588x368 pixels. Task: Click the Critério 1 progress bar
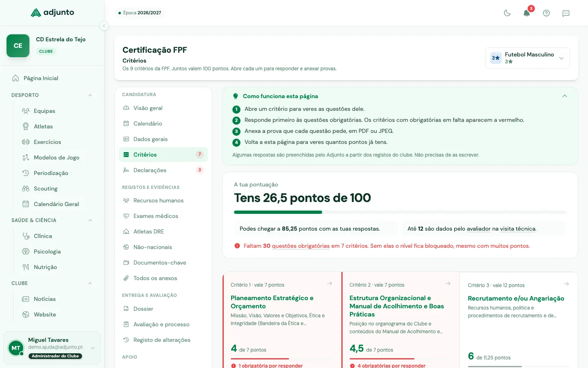[x=282, y=359]
